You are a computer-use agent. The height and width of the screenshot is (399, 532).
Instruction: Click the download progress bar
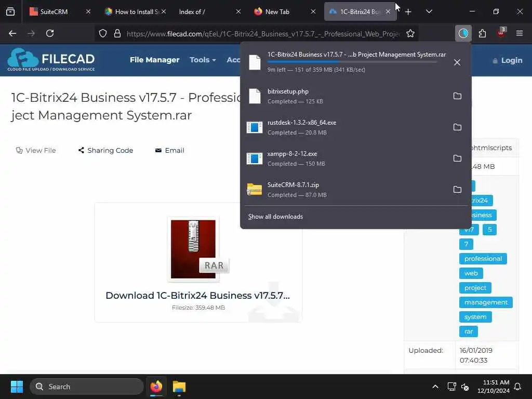tap(352, 62)
